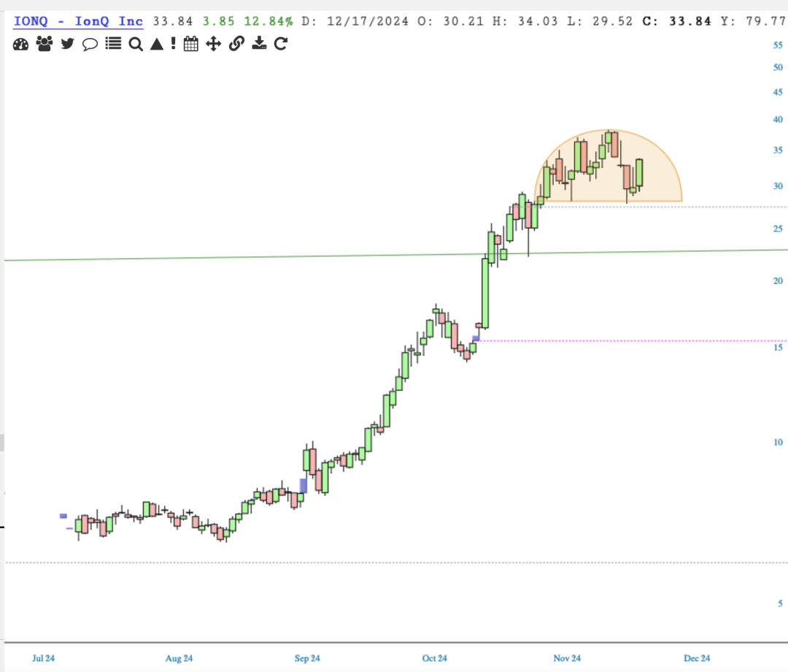
Task: Open the calendar icon
Action: pos(191,45)
